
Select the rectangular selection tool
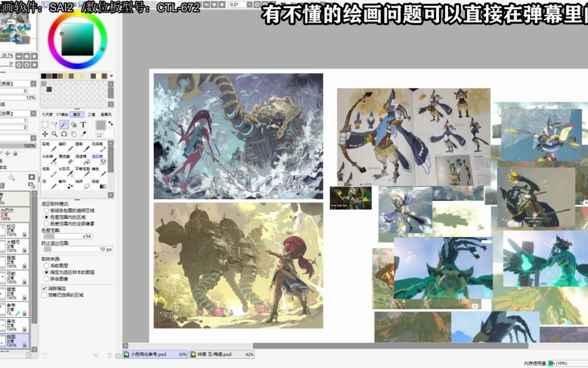coord(45,124)
